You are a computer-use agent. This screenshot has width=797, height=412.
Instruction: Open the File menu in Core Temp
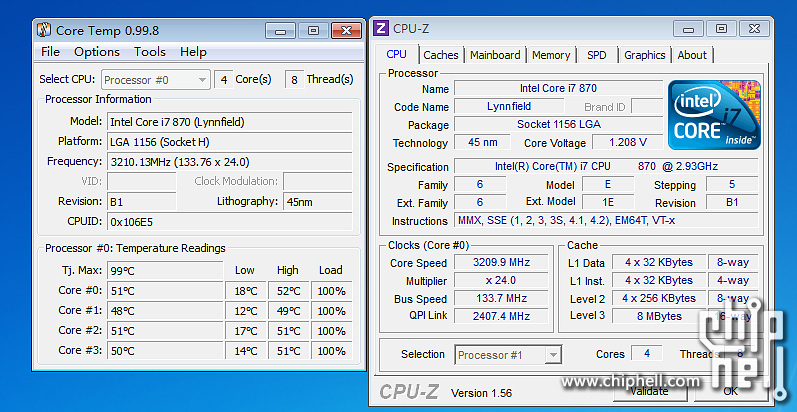pyautogui.click(x=50, y=52)
